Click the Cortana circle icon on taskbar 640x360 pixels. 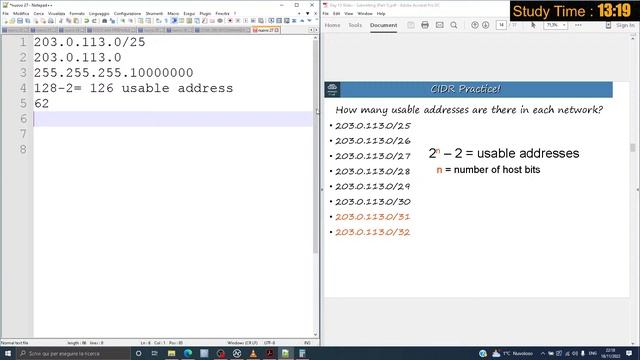coord(139,353)
